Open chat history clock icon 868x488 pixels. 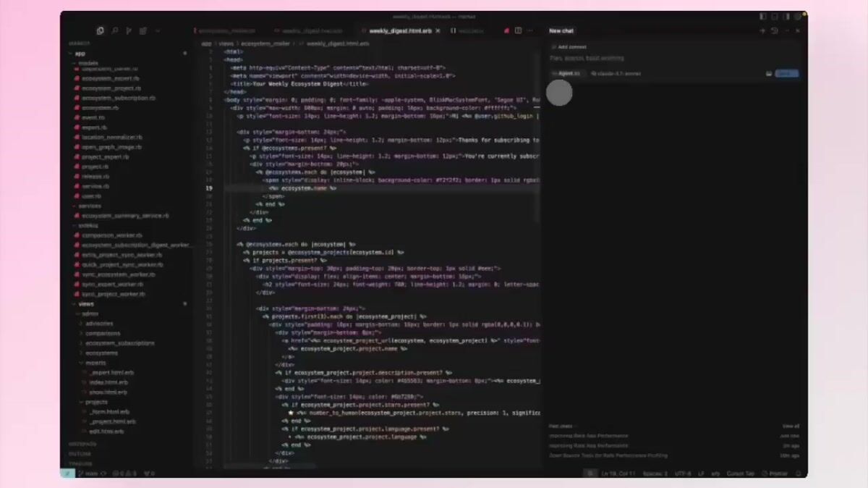coord(774,31)
